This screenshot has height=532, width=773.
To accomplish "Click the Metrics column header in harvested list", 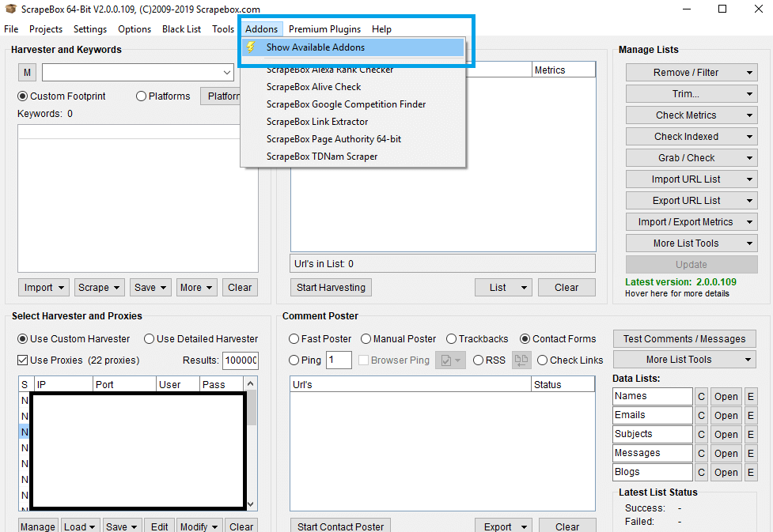I will click(x=564, y=70).
